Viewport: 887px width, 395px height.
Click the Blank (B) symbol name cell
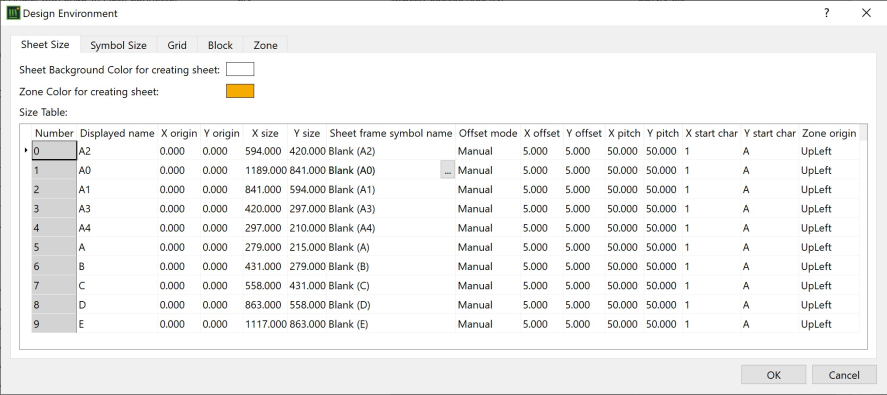click(x=391, y=267)
